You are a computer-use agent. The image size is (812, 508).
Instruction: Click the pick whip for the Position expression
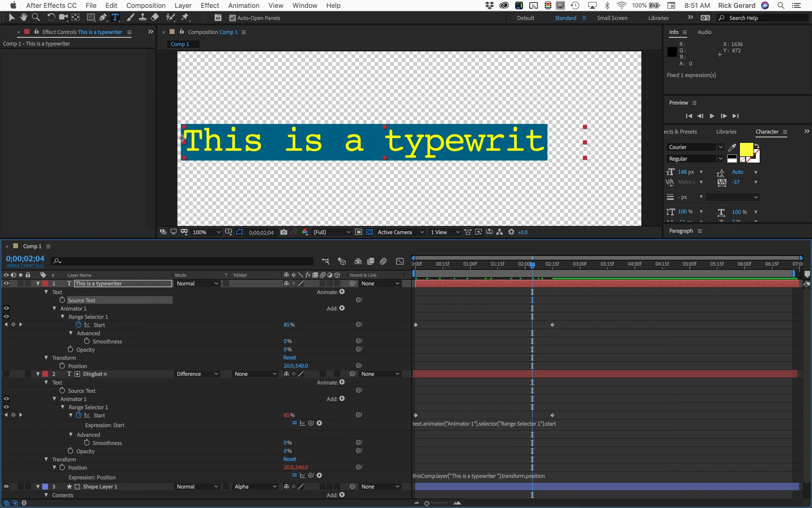point(311,476)
